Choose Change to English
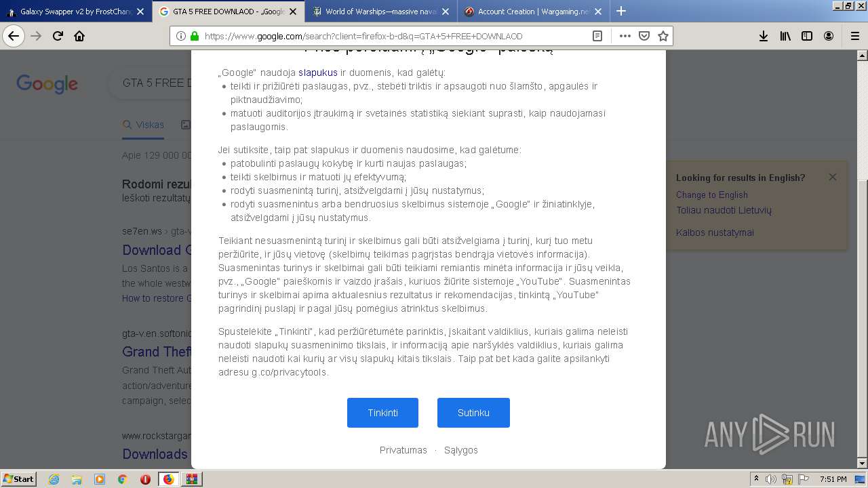Image resolution: width=868 pixels, height=488 pixels. 712,195
